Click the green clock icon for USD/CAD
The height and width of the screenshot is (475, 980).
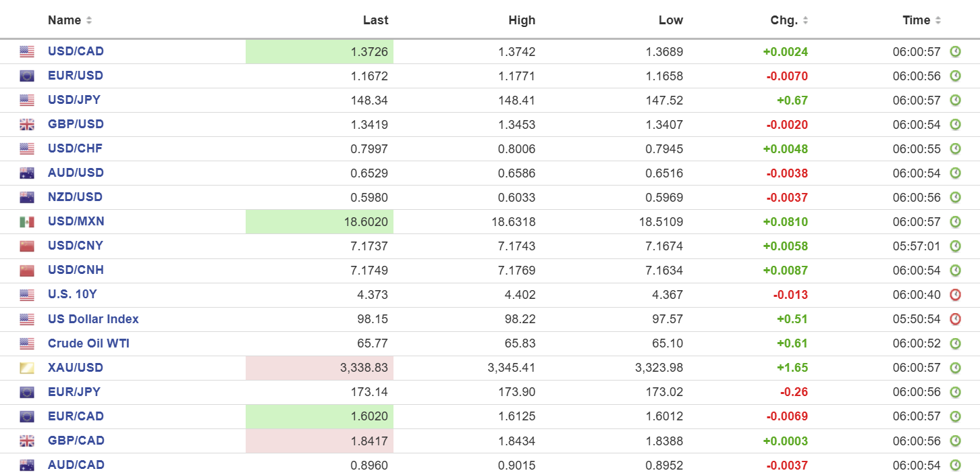pyautogui.click(x=955, y=52)
